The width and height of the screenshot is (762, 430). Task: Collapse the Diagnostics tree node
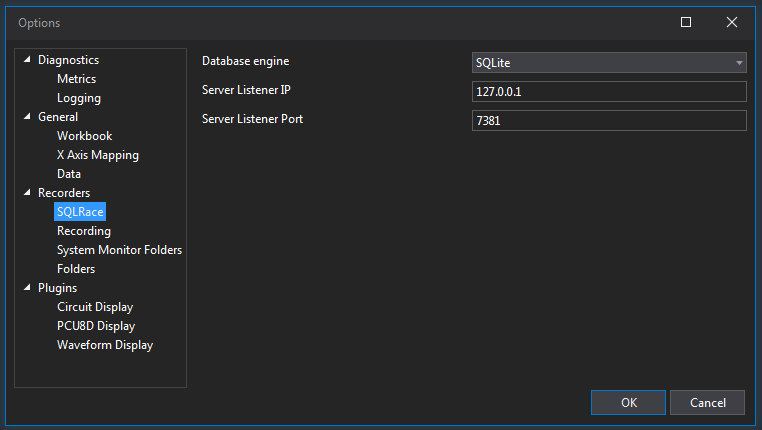tap(27, 59)
